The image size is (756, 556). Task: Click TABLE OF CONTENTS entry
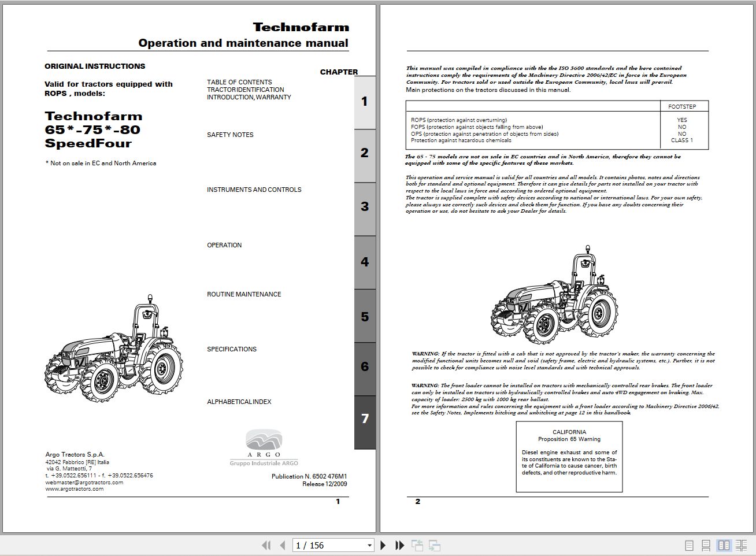tap(239, 82)
